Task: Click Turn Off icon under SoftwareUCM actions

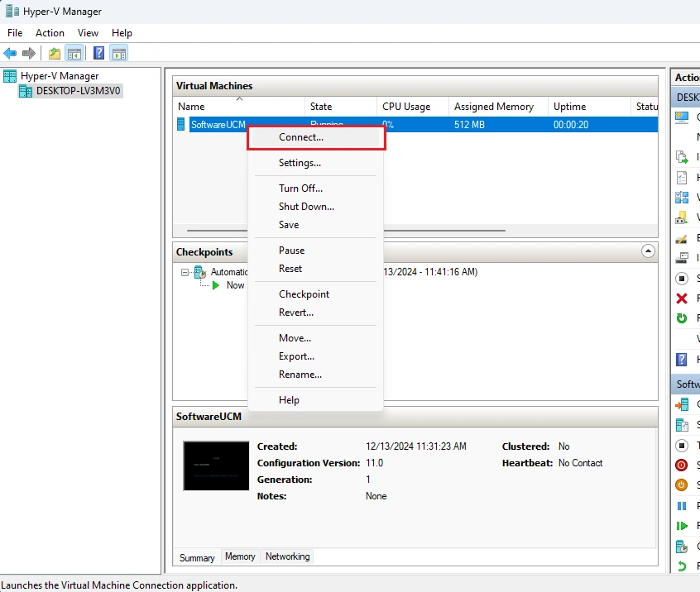Action: coord(681,445)
